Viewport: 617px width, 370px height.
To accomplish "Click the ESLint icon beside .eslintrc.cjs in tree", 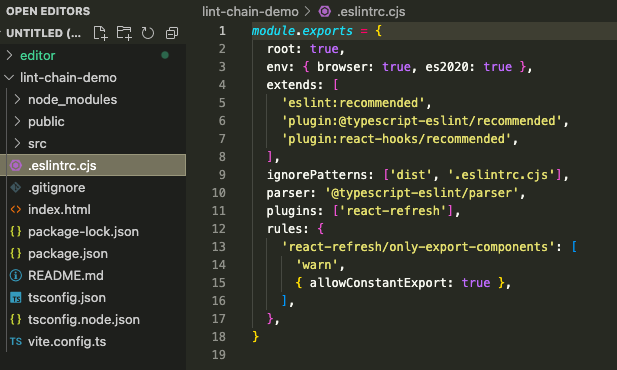I will 16,165.
